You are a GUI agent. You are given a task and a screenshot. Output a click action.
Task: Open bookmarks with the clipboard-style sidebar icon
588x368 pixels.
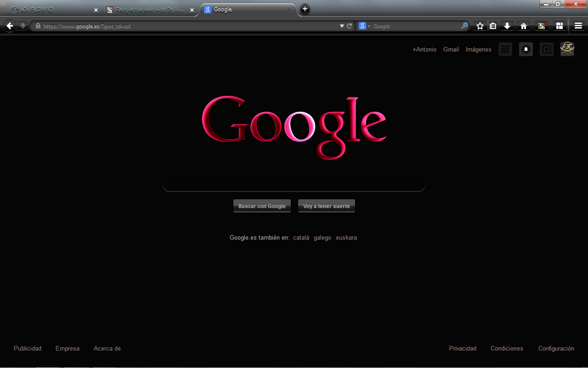493,26
